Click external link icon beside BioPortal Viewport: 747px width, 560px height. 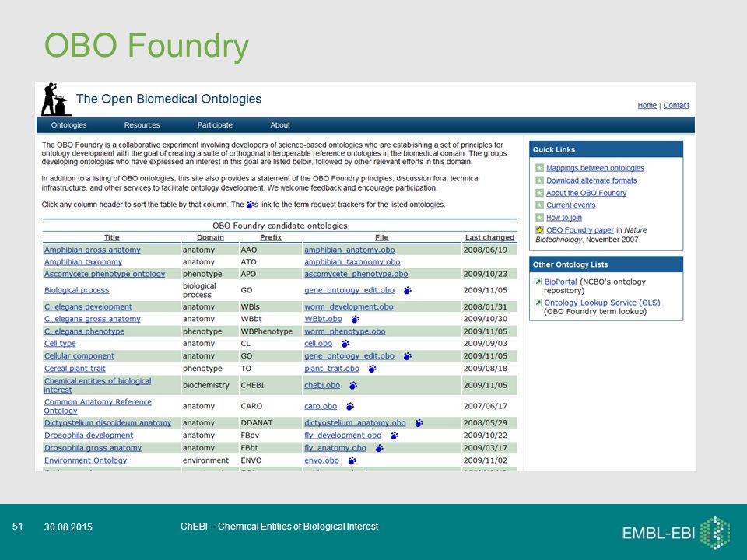click(x=538, y=282)
